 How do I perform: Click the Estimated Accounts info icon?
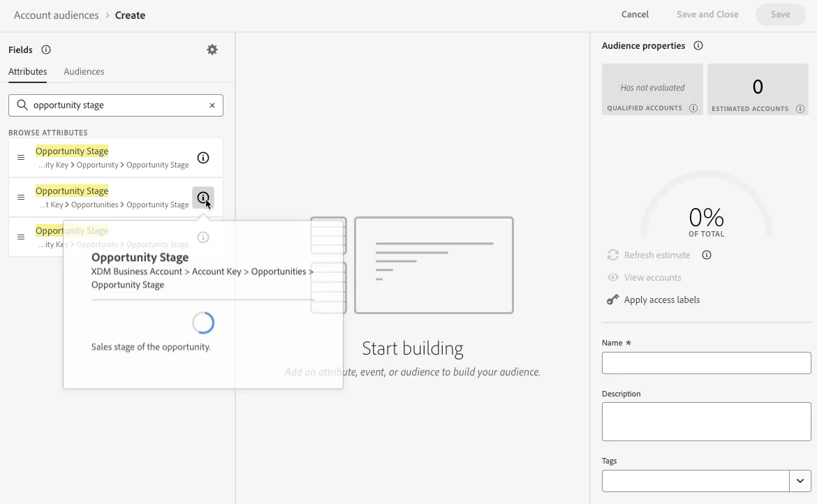[800, 109]
